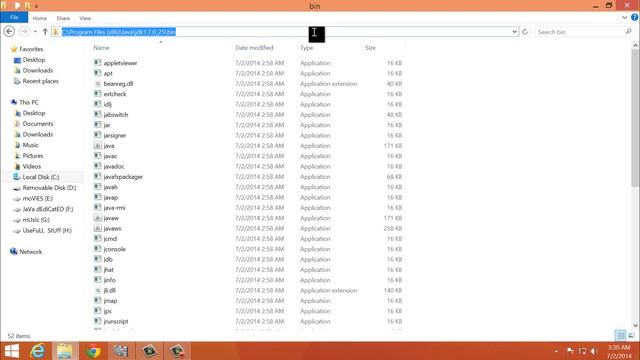Select the javaw application icon
The width and height of the screenshot is (640, 360).
[98, 218]
